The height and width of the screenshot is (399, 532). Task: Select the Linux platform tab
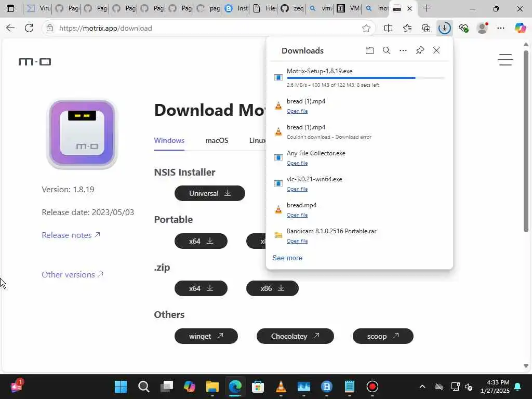pos(258,140)
